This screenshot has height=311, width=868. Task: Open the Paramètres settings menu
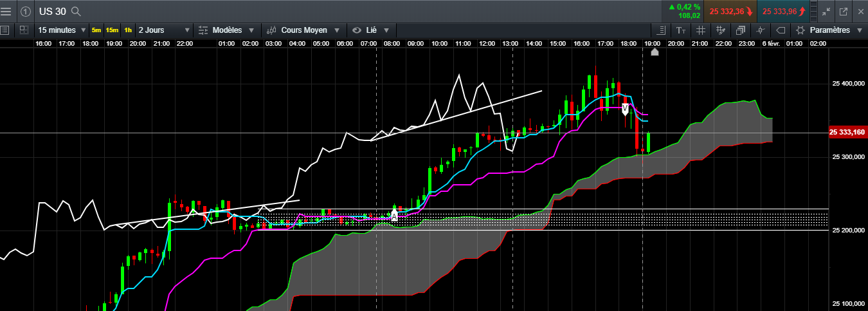(829, 30)
